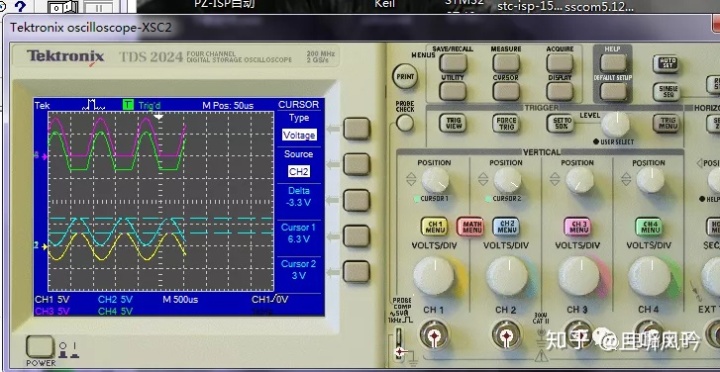
Task: Toggle the pink CH3 MENU button
Action: [578, 226]
